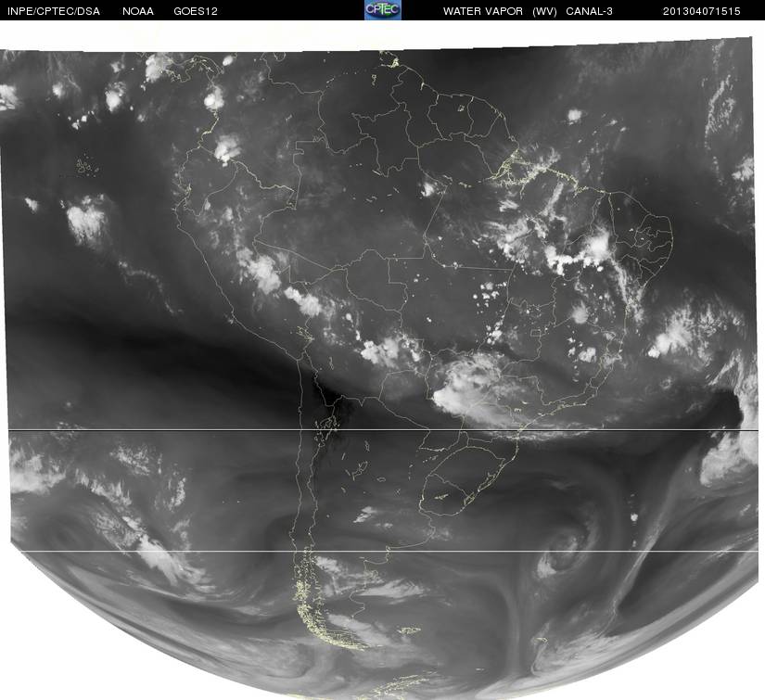The image size is (765, 700).
Task: Click the (WV) abbreviation in header
Action: (x=545, y=11)
